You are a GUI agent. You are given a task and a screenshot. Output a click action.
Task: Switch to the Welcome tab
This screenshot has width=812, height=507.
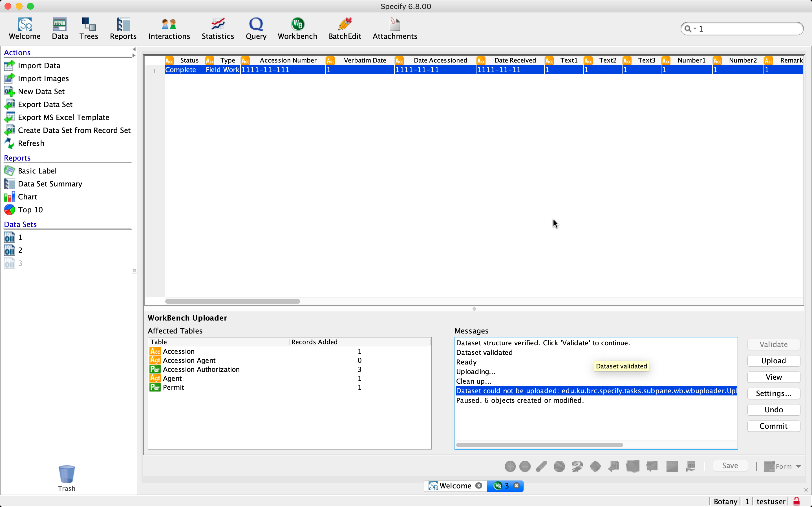(455, 486)
